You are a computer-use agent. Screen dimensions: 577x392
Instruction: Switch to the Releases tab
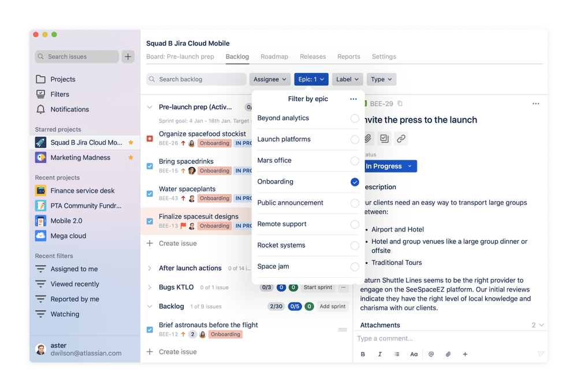(x=313, y=57)
